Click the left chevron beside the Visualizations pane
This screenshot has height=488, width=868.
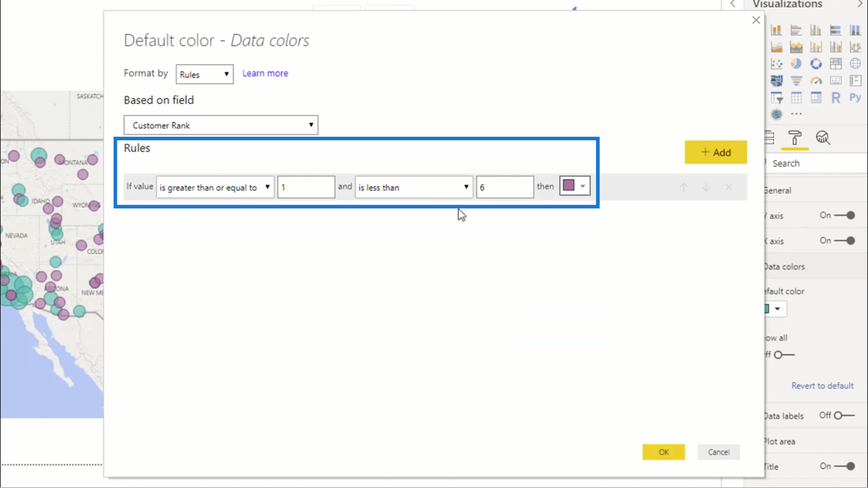733,4
